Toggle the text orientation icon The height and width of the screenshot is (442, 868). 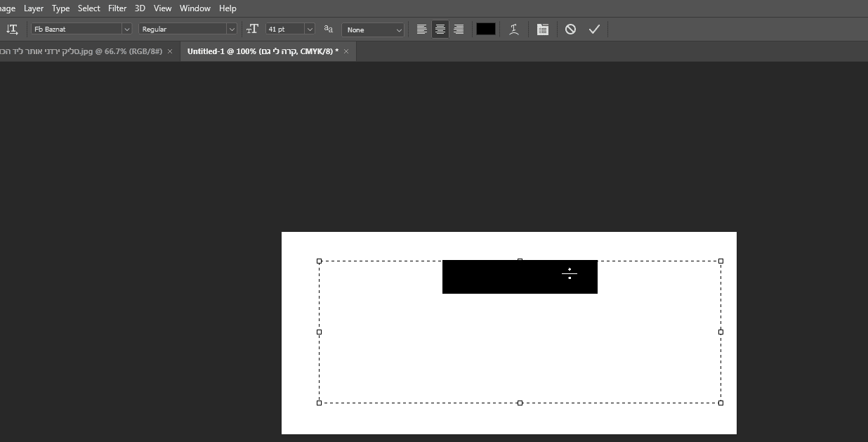point(12,29)
